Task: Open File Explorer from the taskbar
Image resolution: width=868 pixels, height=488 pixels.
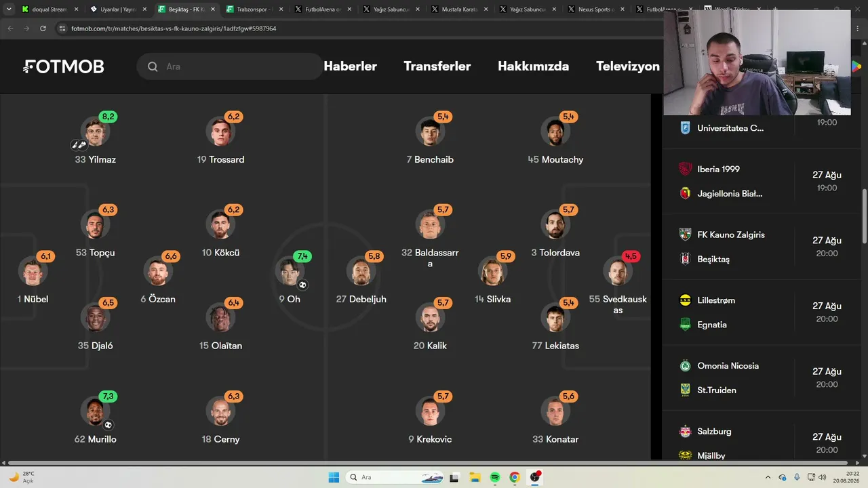Action: [x=475, y=477]
